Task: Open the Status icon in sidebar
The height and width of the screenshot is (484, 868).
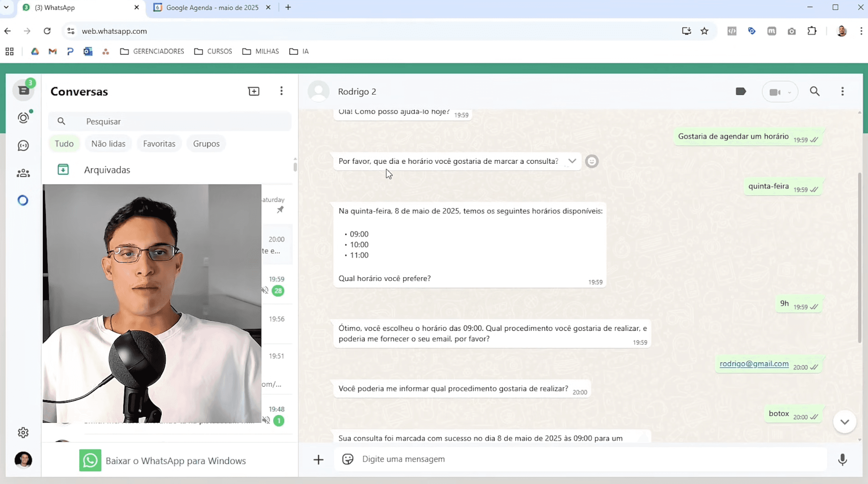Action: point(23,118)
